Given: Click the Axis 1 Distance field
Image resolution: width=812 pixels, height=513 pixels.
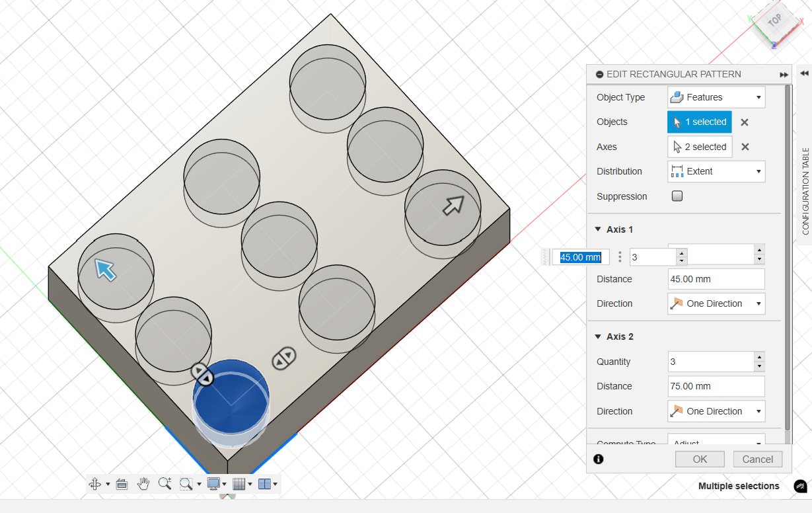Looking at the screenshot, I should coord(716,279).
